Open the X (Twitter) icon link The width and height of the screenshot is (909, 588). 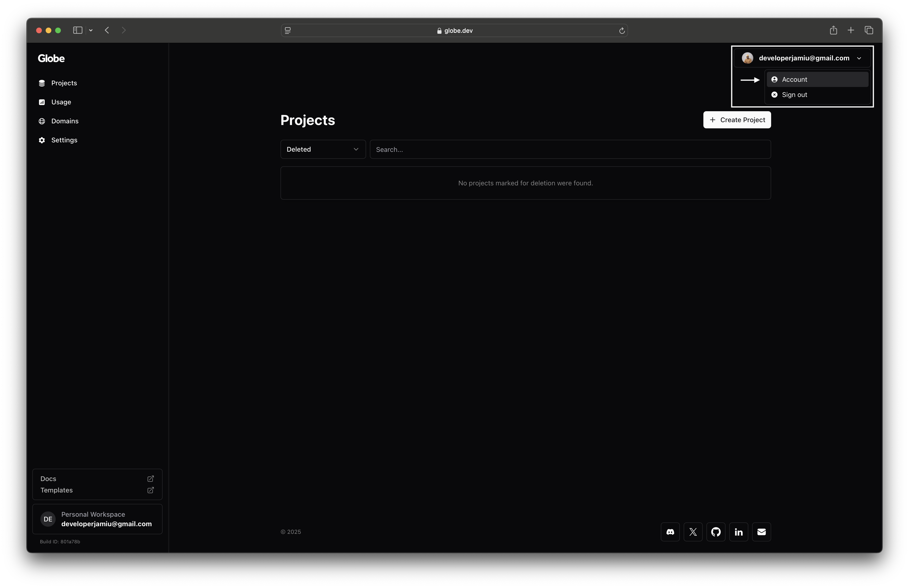pos(693,532)
